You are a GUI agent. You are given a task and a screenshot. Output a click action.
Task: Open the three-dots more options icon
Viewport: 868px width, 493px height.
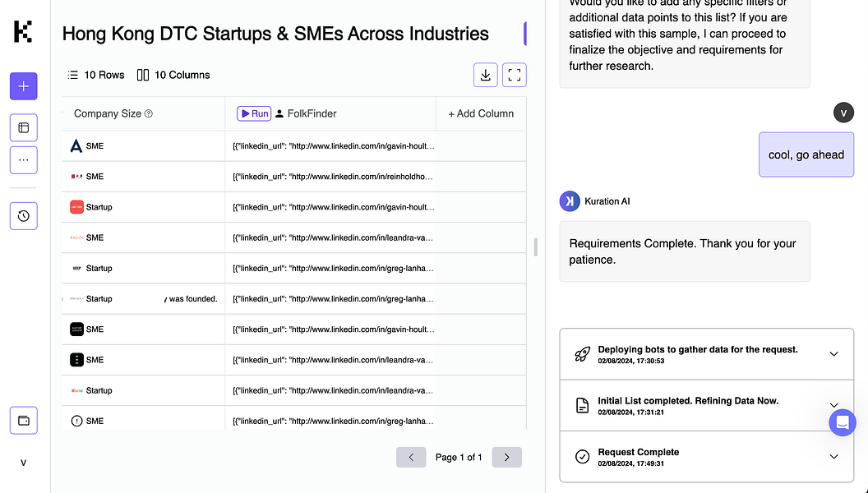(23, 160)
